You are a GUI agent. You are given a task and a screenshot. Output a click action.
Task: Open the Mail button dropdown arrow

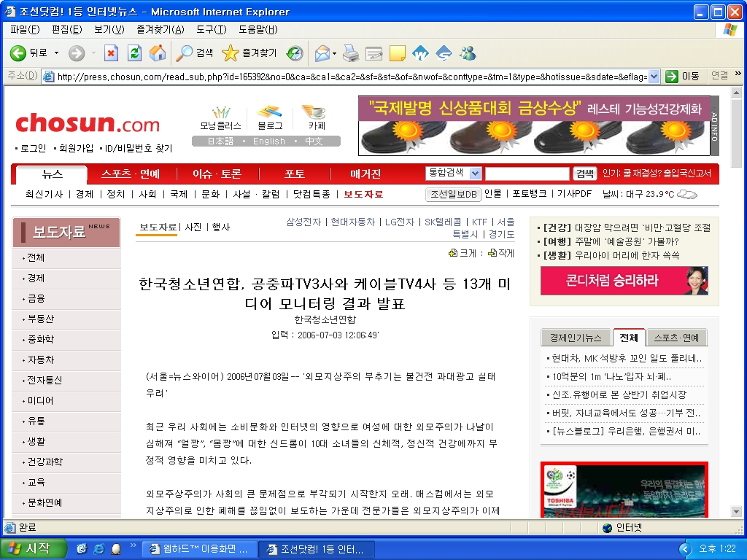coord(334,52)
